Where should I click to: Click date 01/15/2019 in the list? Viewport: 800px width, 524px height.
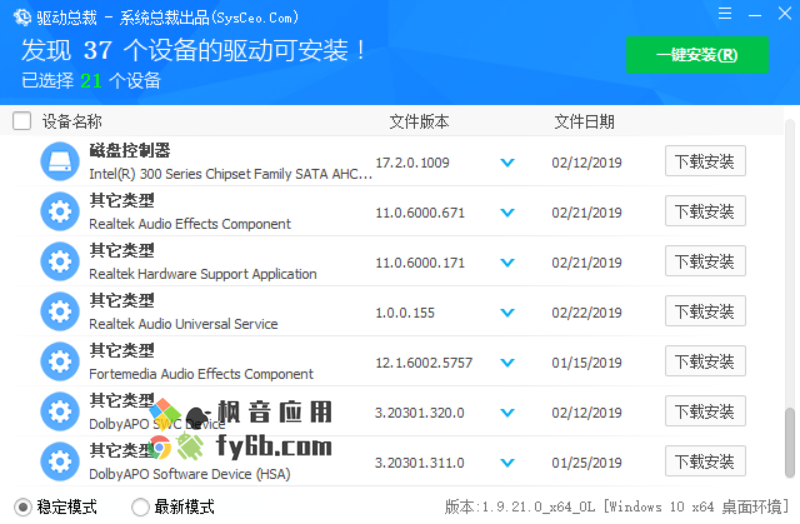point(587,363)
